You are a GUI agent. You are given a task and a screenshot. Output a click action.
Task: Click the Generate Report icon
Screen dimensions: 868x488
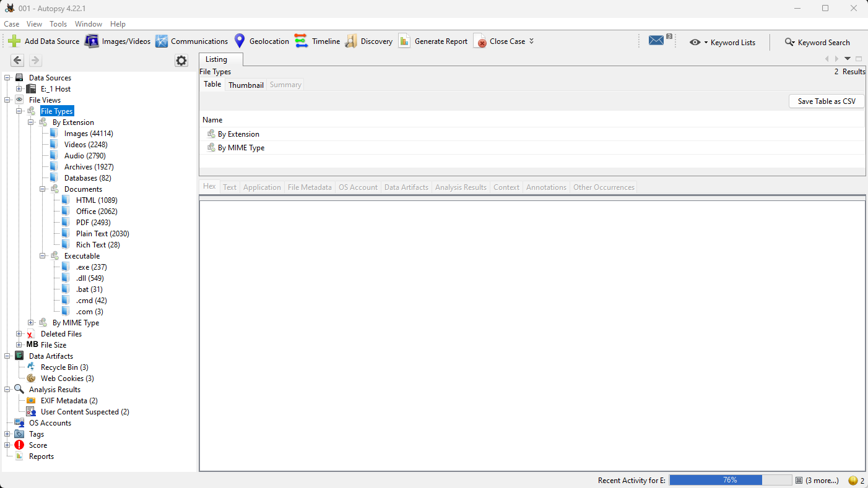point(404,41)
